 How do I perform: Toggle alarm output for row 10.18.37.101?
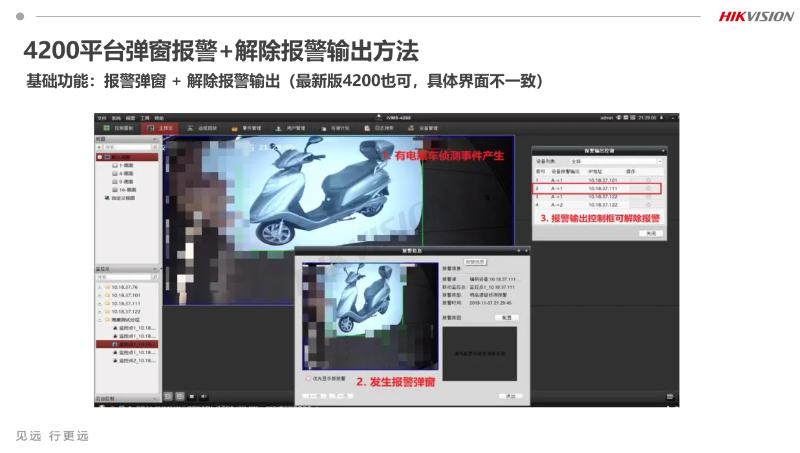pyautogui.click(x=648, y=180)
